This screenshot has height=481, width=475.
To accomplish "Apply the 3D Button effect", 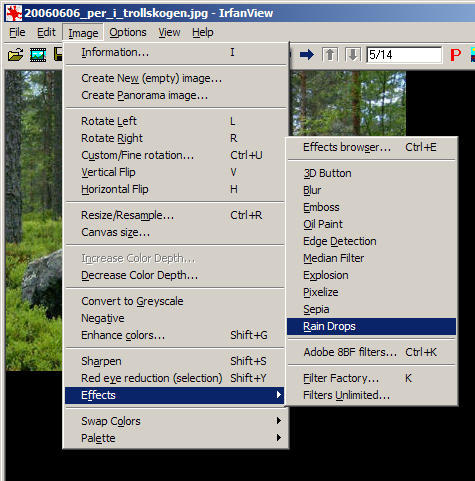I will coord(372,173).
